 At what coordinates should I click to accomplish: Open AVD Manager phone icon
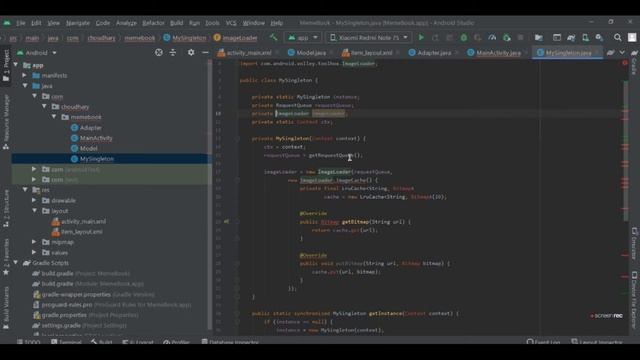click(x=585, y=38)
